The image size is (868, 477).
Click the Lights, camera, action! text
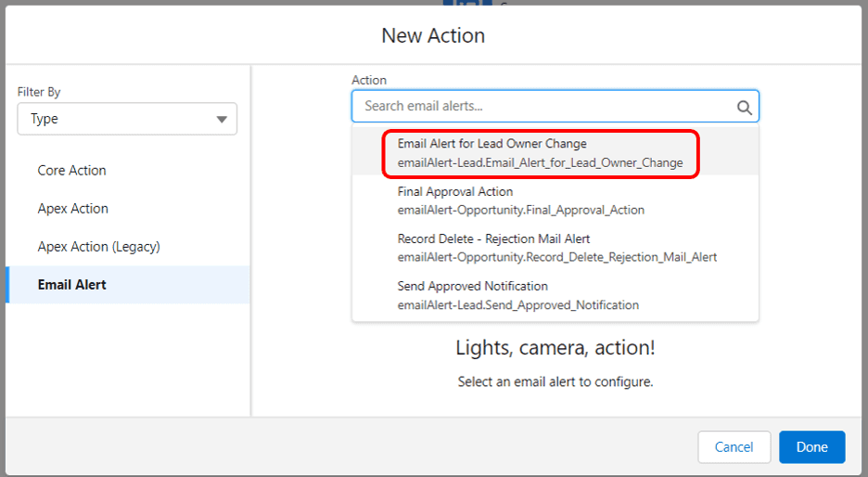555,348
